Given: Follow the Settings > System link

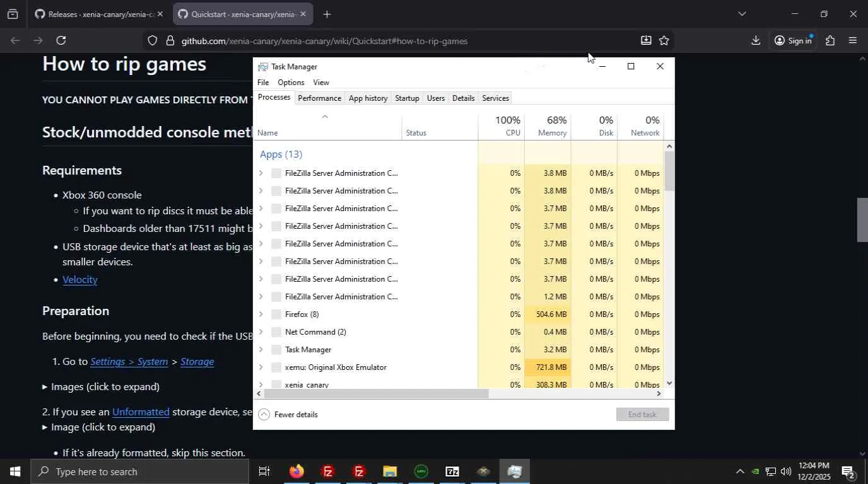Looking at the screenshot, I should (129, 362).
